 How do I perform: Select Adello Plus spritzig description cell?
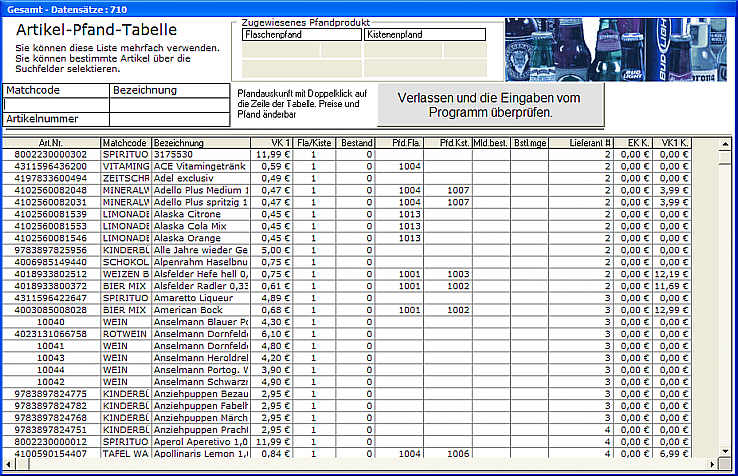click(x=201, y=202)
